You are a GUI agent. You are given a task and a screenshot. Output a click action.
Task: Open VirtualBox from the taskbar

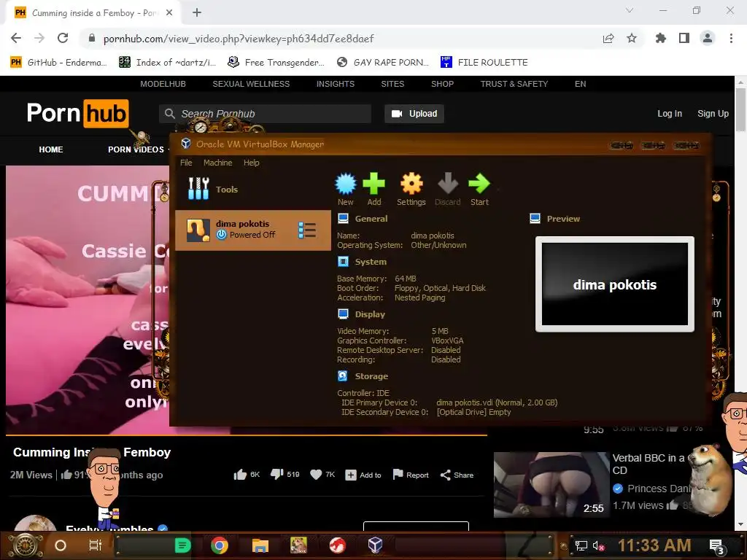point(376,545)
